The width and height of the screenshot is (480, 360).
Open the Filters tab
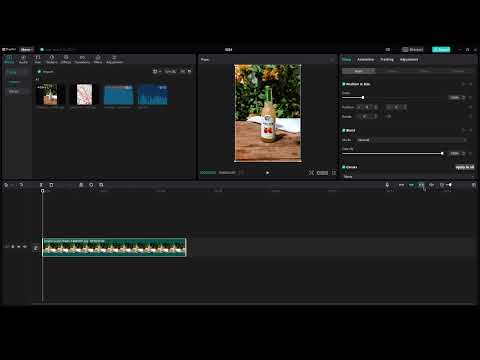pyautogui.click(x=98, y=59)
